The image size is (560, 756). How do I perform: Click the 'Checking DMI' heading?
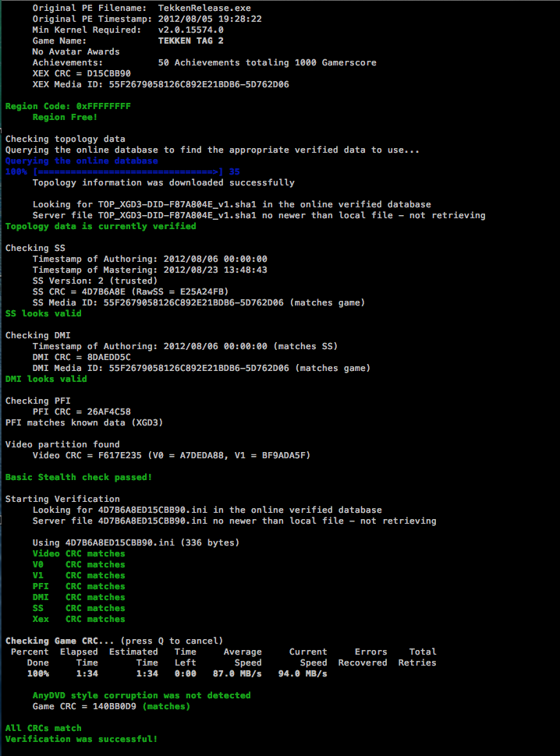[38, 336]
